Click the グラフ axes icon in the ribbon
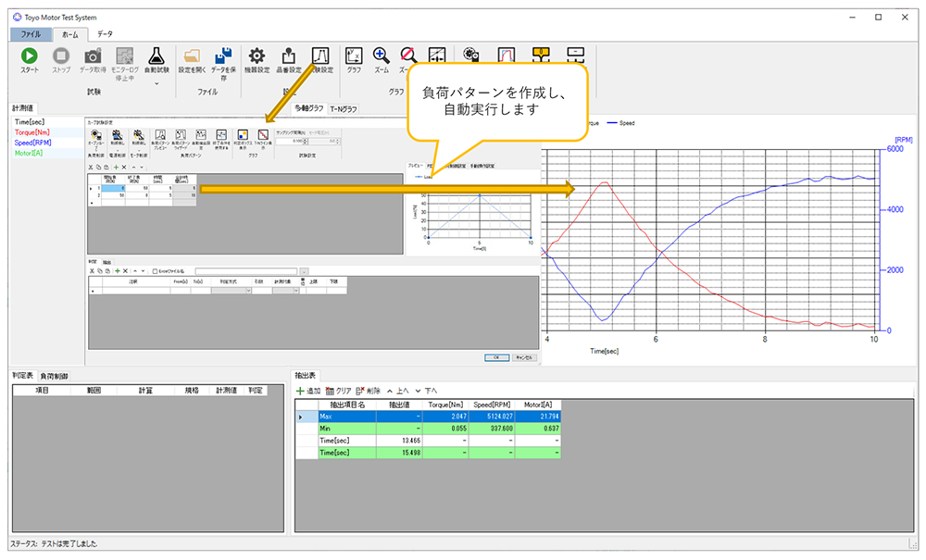Viewport: 926px width, 560px height. [x=354, y=56]
